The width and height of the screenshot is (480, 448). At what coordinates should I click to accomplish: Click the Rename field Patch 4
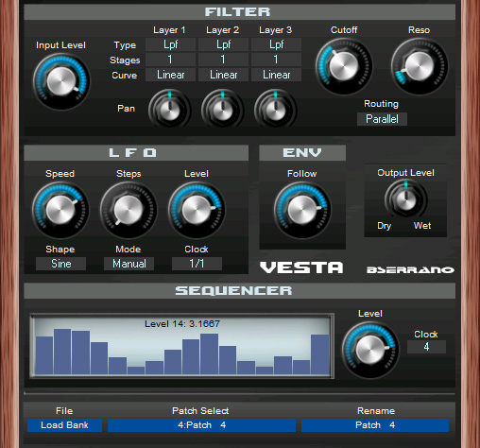(x=375, y=425)
